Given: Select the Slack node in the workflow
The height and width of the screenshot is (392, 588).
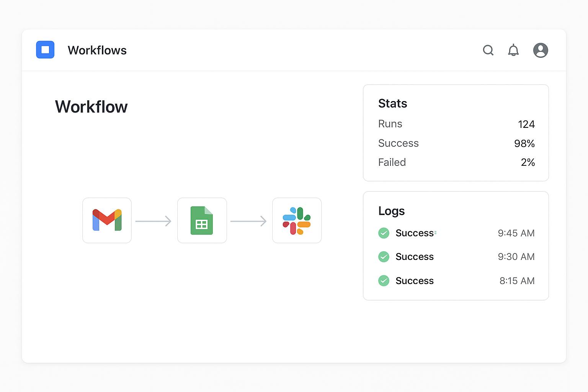Looking at the screenshot, I should tap(297, 220).
